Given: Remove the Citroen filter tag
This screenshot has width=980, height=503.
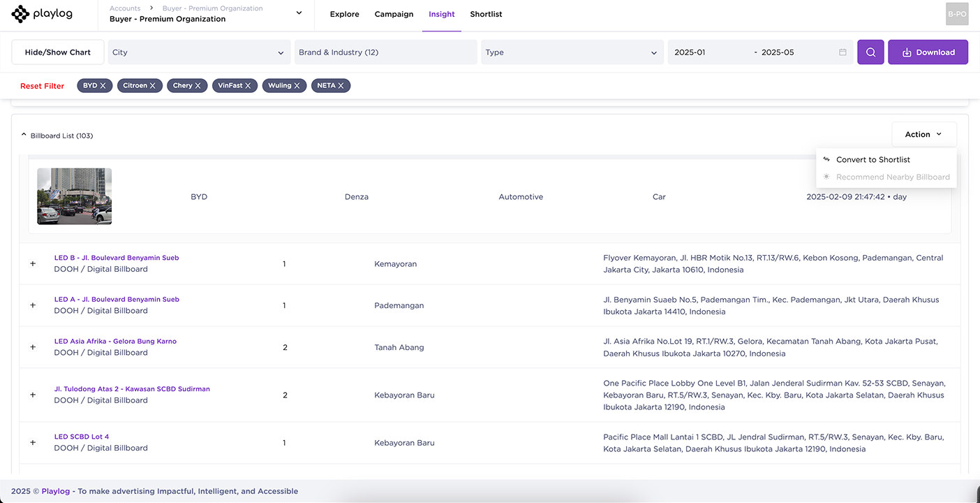Looking at the screenshot, I should pyautogui.click(x=153, y=86).
